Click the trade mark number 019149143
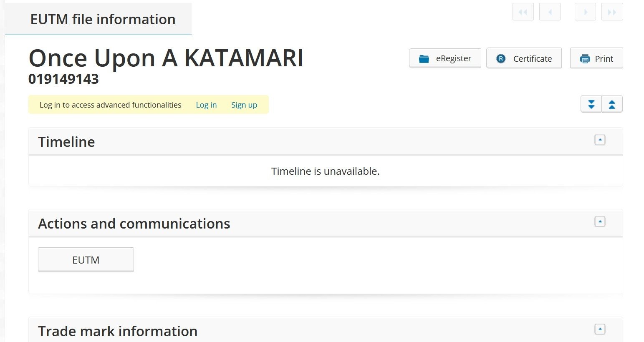This screenshot has width=644, height=342. pos(63,79)
